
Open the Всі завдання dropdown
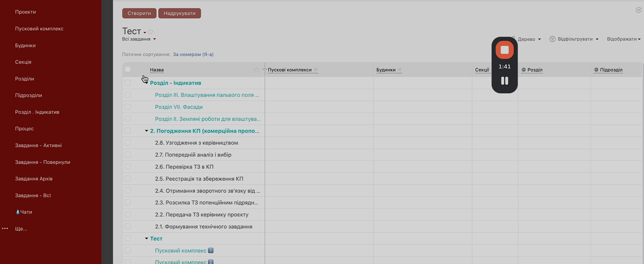139,39
